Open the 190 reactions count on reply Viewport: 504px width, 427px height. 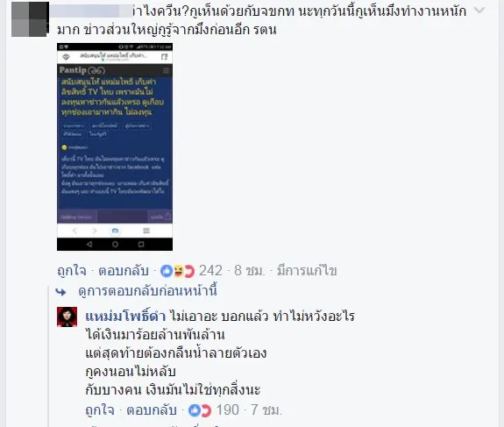[x=228, y=410]
